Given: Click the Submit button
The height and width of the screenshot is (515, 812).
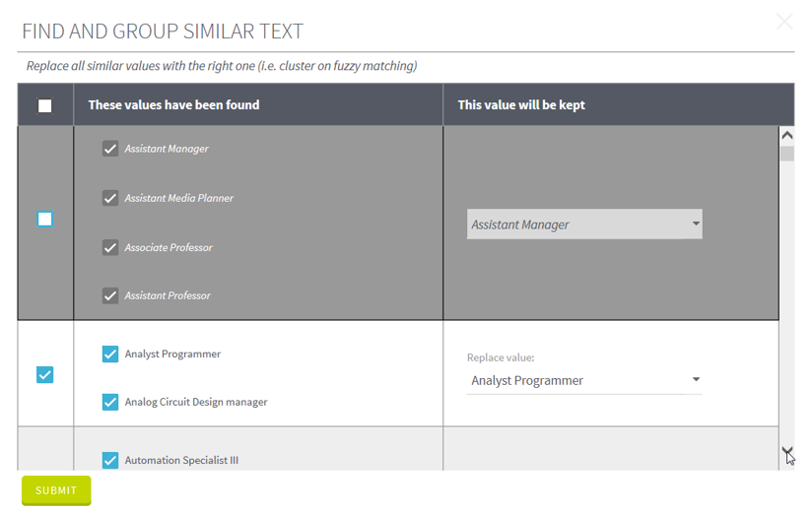Looking at the screenshot, I should click(56, 489).
